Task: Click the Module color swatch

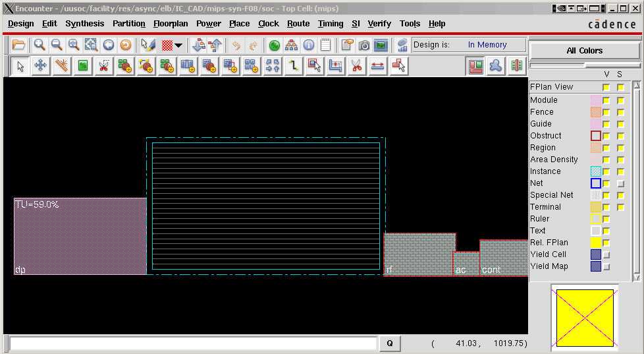Action: click(x=595, y=100)
